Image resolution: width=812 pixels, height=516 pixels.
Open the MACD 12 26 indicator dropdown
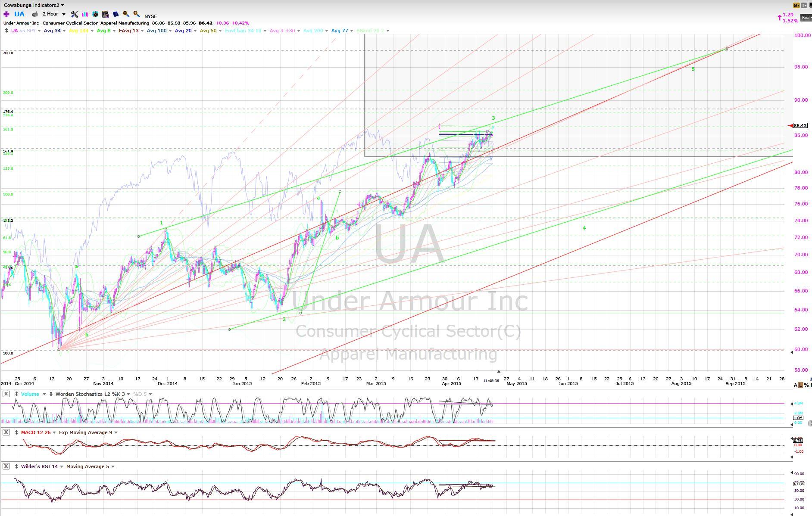pyautogui.click(x=54, y=432)
